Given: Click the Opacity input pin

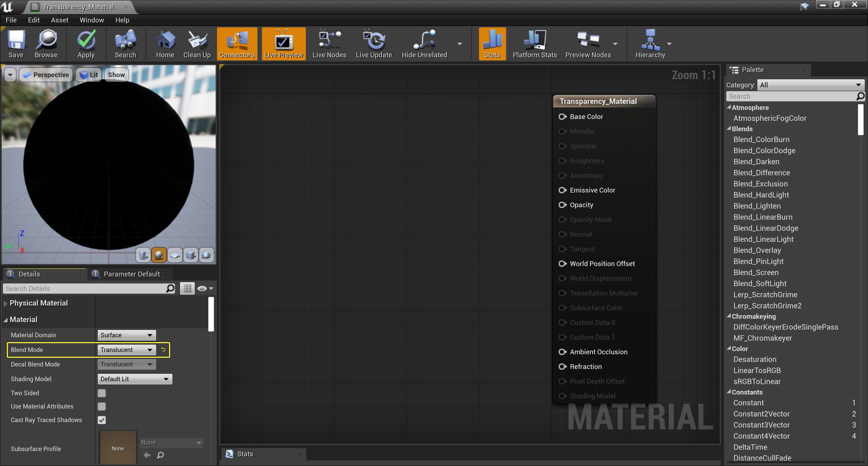Looking at the screenshot, I should pyautogui.click(x=562, y=205).
